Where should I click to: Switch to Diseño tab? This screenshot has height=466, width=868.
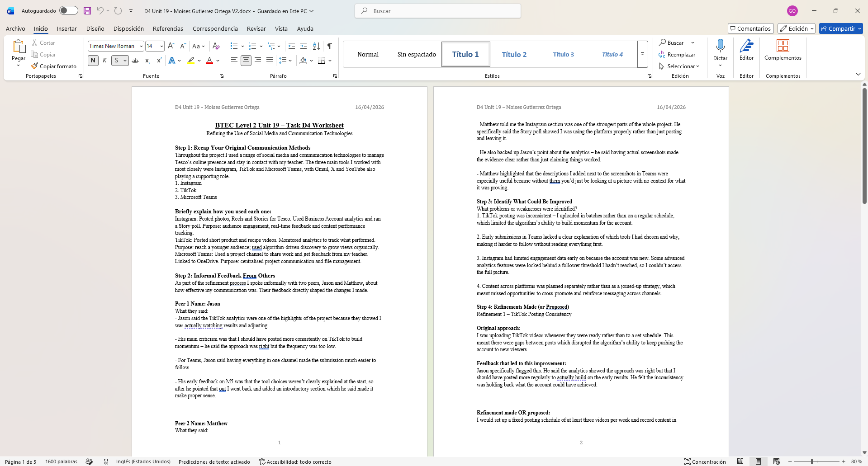click(95, 28)
